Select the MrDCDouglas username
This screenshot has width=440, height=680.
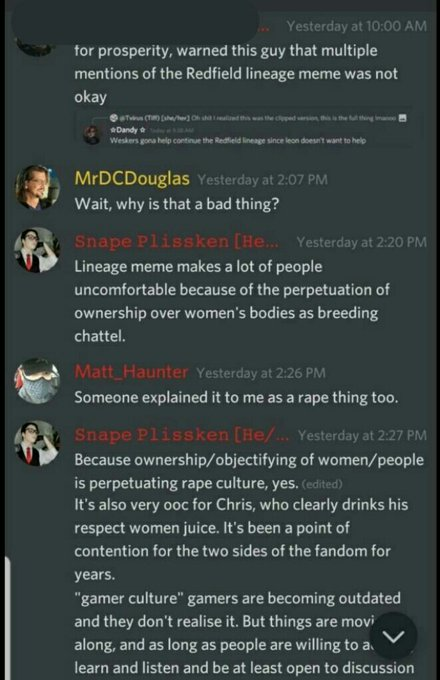pyautogui.click(x=132, y=179)
